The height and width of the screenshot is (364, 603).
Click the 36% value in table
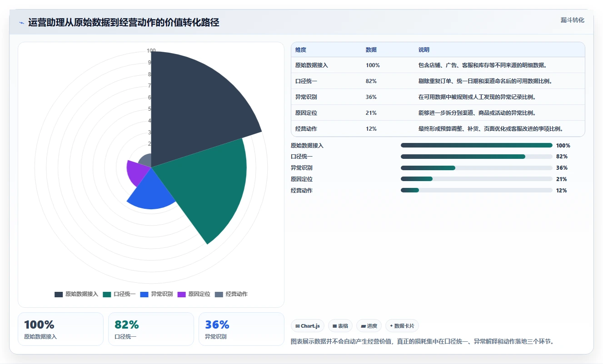(371, 97)
